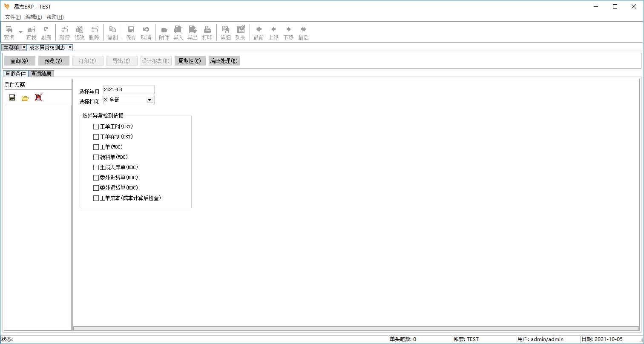
Task: Click the 选择异常检测依据 group label
Action: [x=103, y=115]
